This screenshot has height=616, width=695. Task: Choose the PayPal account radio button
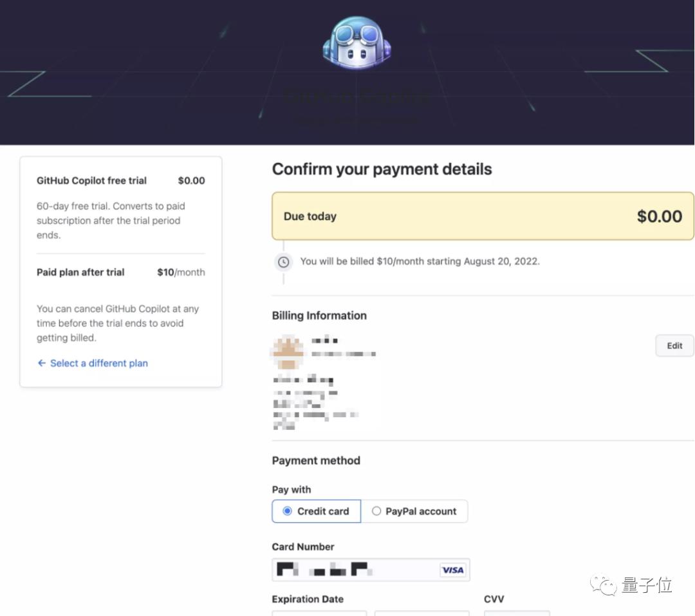click(376, 511)
